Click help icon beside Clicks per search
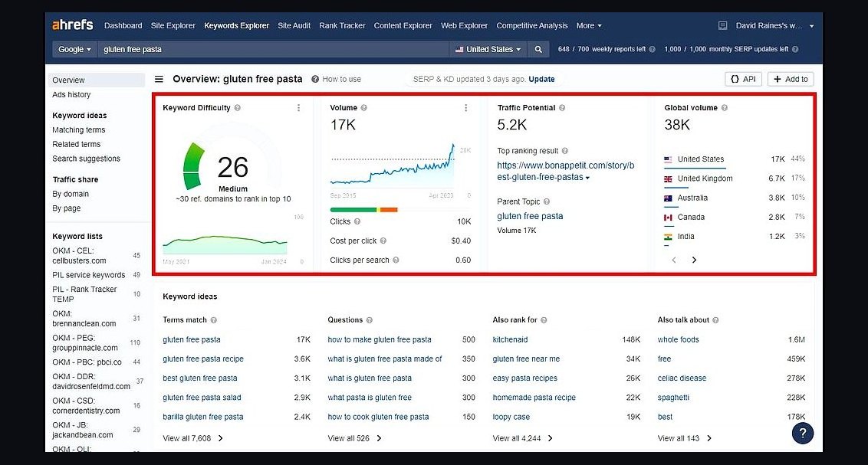Viewport: 868px width, 465px height. (x=396, y=260)
